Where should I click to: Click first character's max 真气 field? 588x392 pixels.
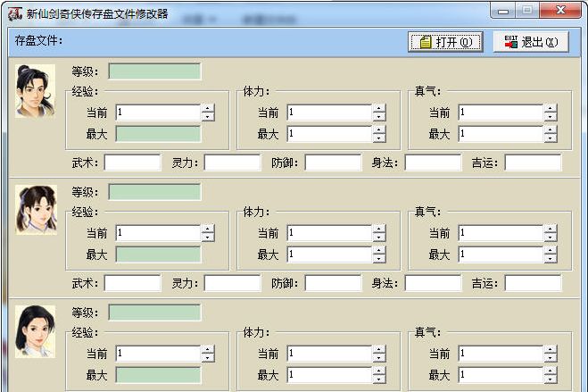coord(501,134)
